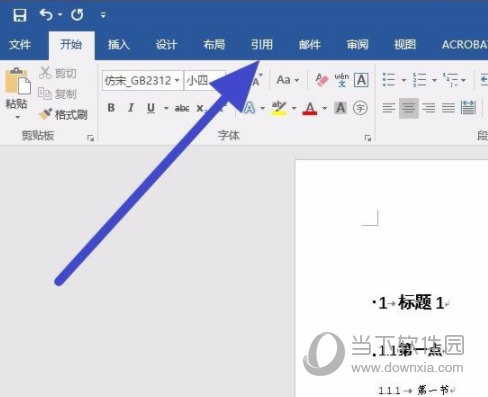Apply the yellow text highlight color
The image size is (488, 397).
pyautogui.click(x=279, y=108)
